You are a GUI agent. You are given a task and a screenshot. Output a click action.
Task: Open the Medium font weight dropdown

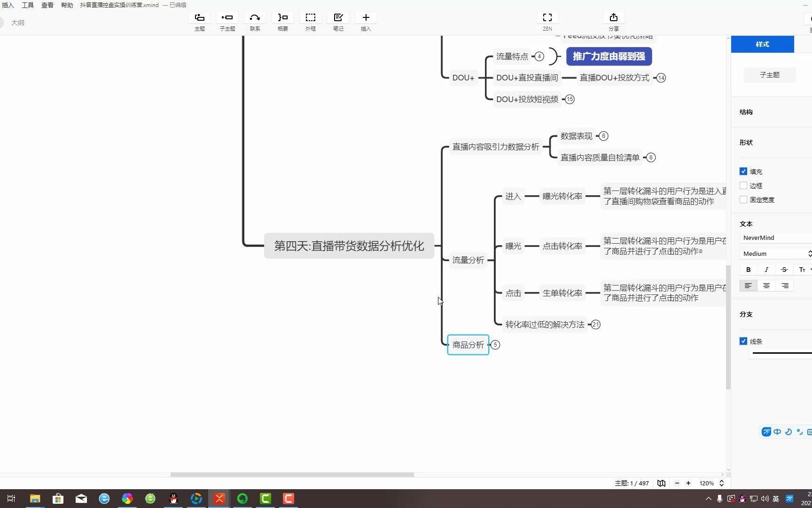coord(775,254)
